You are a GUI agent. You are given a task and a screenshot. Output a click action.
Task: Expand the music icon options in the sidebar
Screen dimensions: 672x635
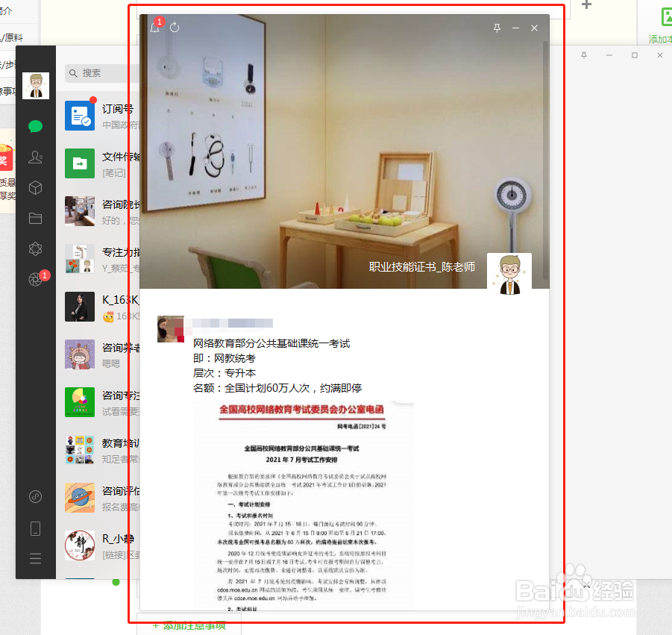coord(35,496)
